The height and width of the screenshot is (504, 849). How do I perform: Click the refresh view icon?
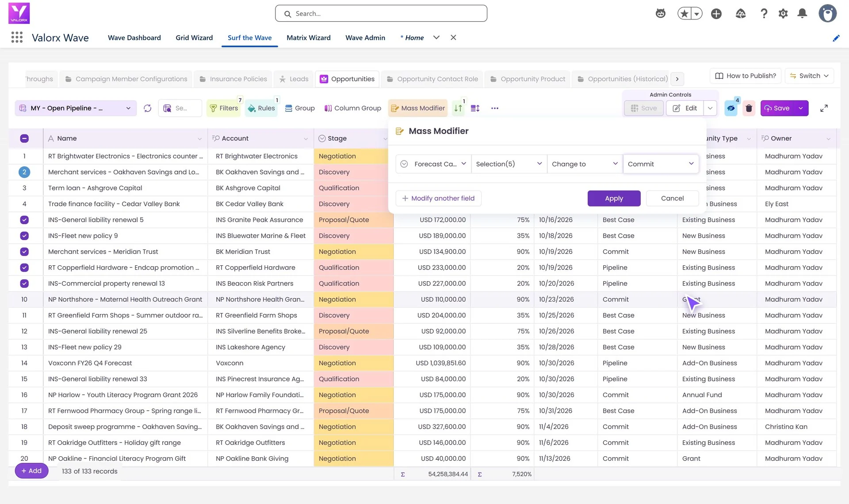(x=148, y=108)
